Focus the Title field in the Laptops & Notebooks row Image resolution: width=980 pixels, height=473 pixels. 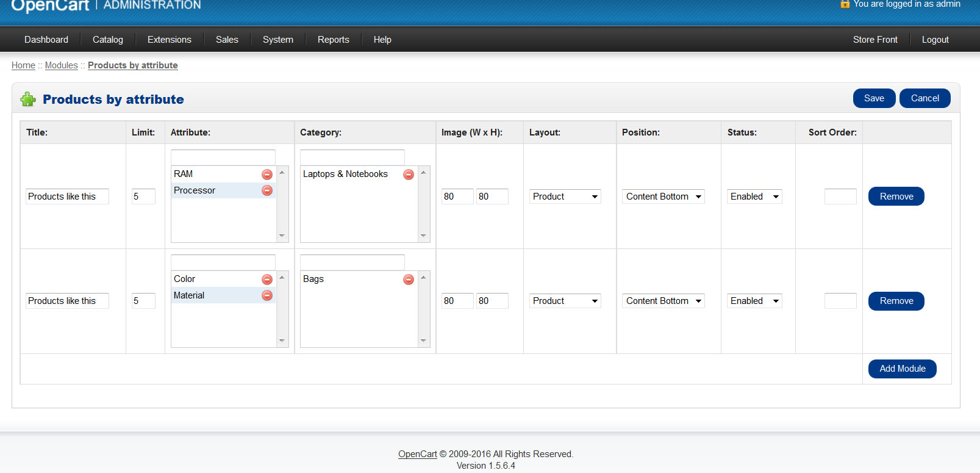67,197
